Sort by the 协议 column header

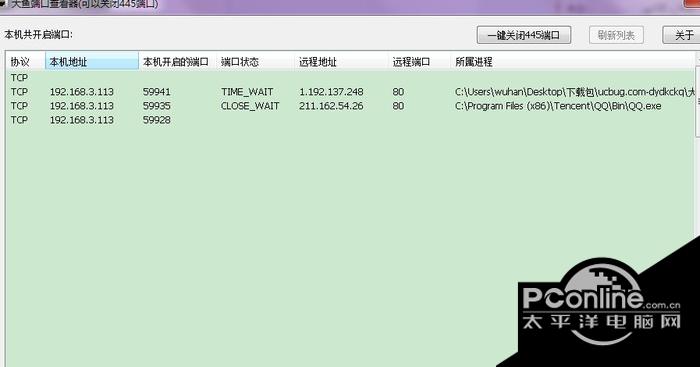point(25,62)
